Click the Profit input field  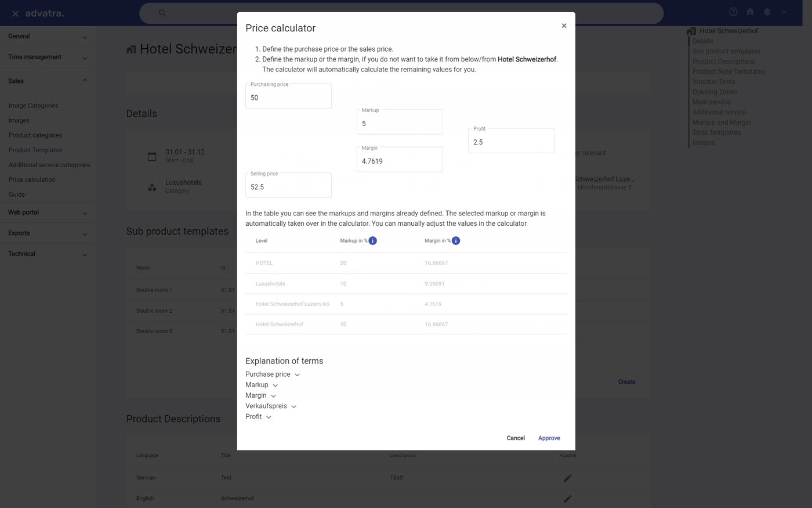(511, 140)
